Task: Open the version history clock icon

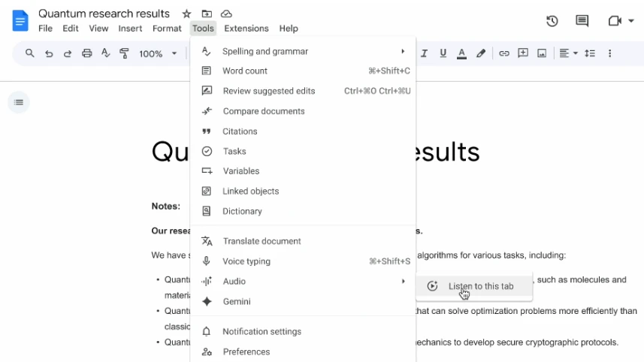Action: click(552, 21)
